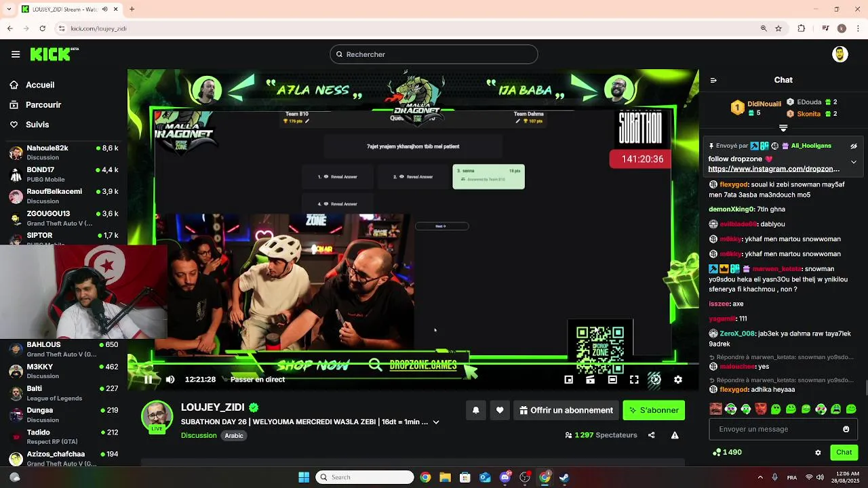The width and height of the screenshot is (868, 488).
Task: Open Discussion category link
Action: coord(199,435)
